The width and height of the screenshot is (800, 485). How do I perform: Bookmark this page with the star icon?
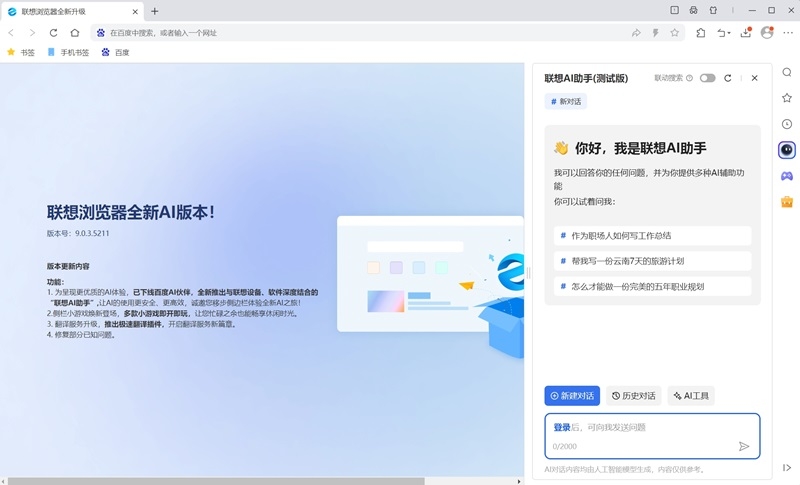pyautogui.click(x=674, y=33)
